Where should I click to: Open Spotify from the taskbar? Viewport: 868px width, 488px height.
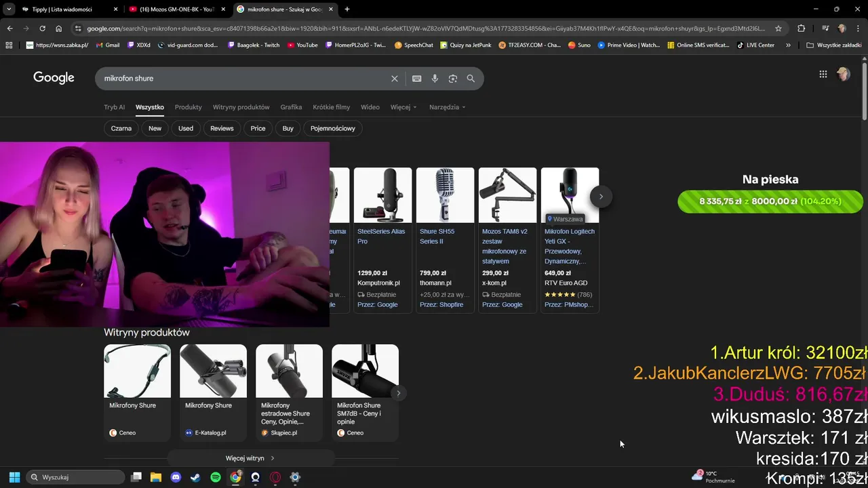pos(216,477)
